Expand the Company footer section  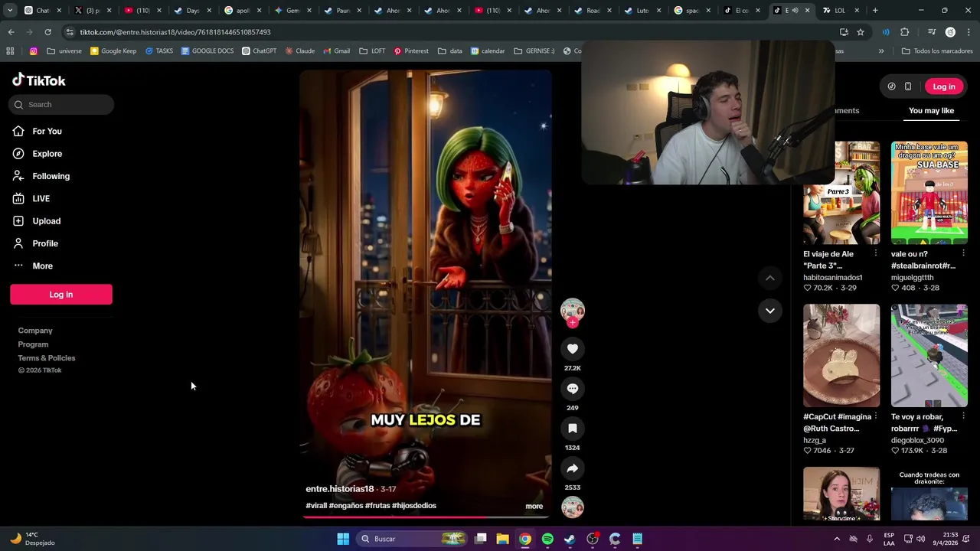[x=35, y=331]
